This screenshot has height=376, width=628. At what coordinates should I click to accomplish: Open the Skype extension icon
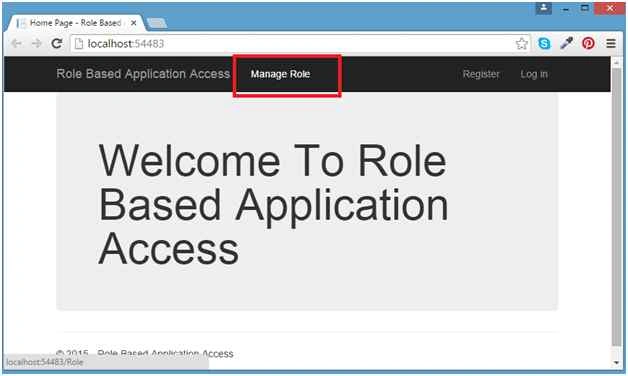(x=544, y=43)
